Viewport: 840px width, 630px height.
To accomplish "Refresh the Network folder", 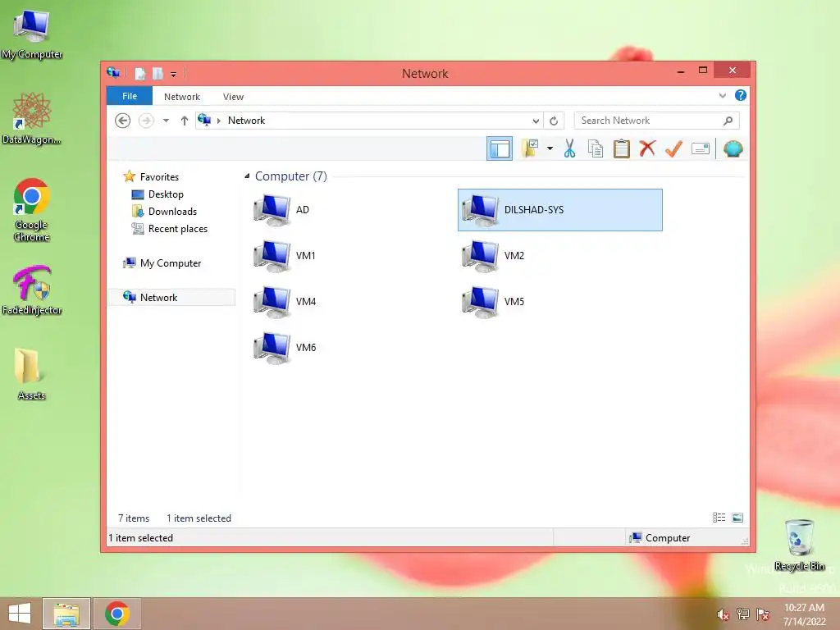I will coord(554,121).
